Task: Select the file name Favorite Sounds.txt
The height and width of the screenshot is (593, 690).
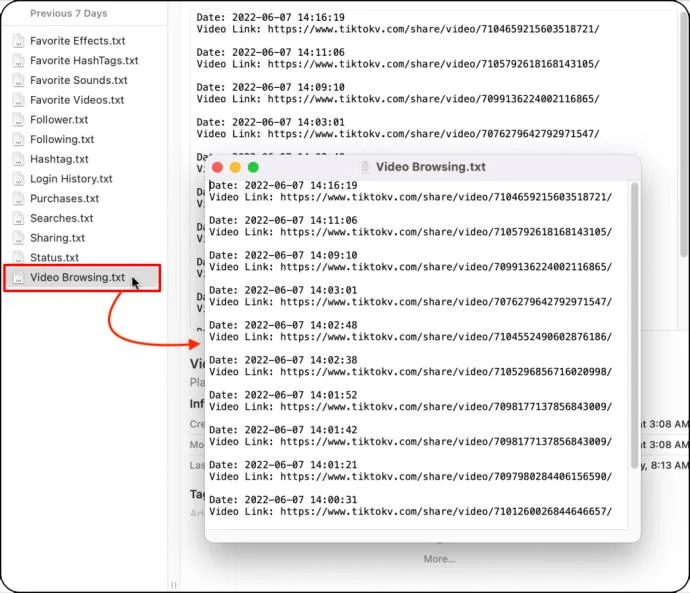Action: click(79, 81)
